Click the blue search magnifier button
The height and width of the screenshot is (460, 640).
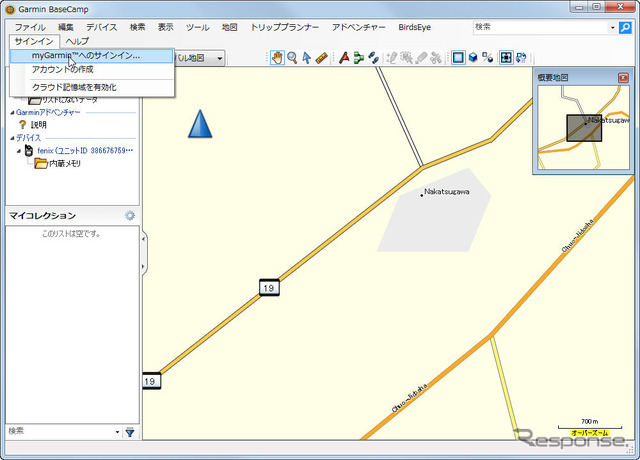pos(625,27)
